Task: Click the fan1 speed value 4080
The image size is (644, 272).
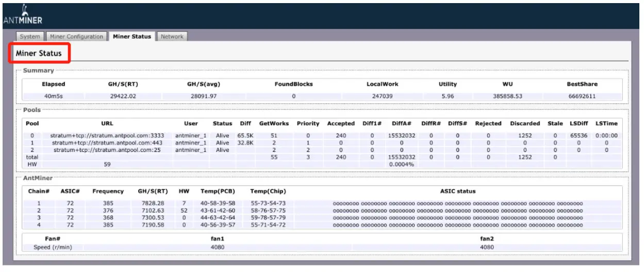Action: (218, 247)
